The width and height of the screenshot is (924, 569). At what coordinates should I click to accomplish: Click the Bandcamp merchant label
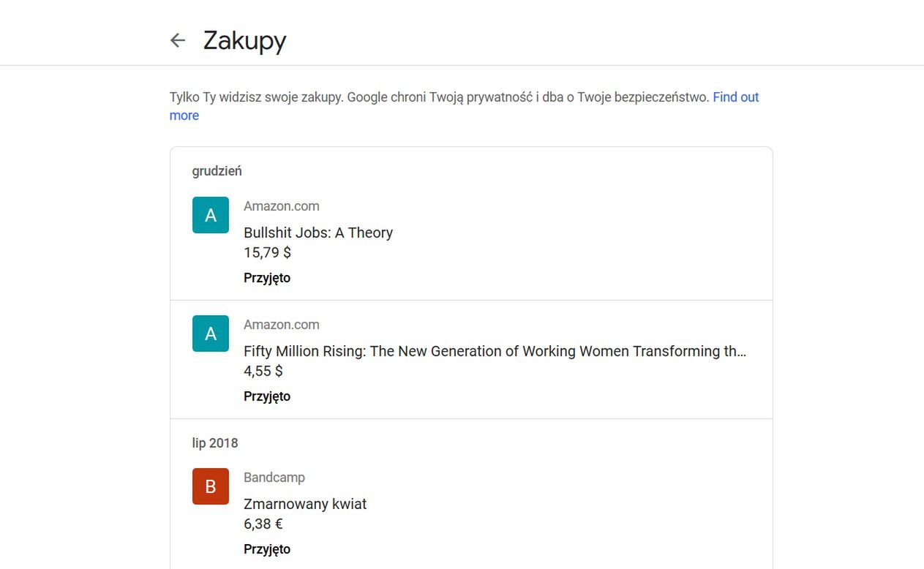click(274, 478)
